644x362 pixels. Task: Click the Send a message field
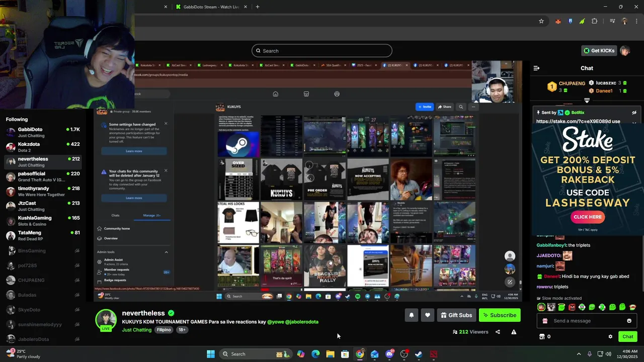586,321
